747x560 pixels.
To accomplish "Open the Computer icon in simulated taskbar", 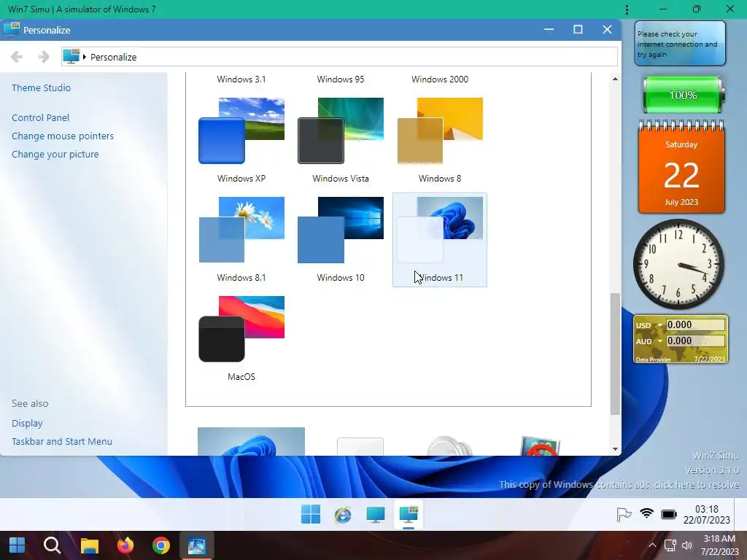I will tap(376, 515).
